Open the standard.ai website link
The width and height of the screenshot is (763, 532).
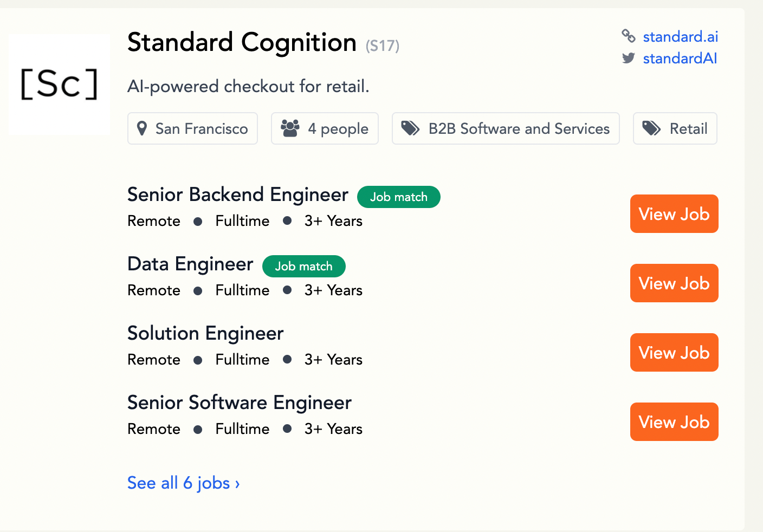(680, 36)
